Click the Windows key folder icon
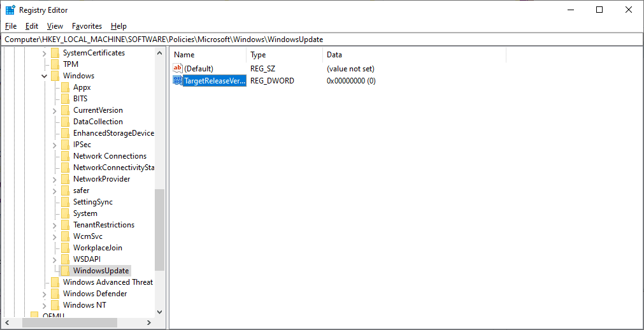The image size is (644, 330). pyautogui.click(x=55, y=76)
